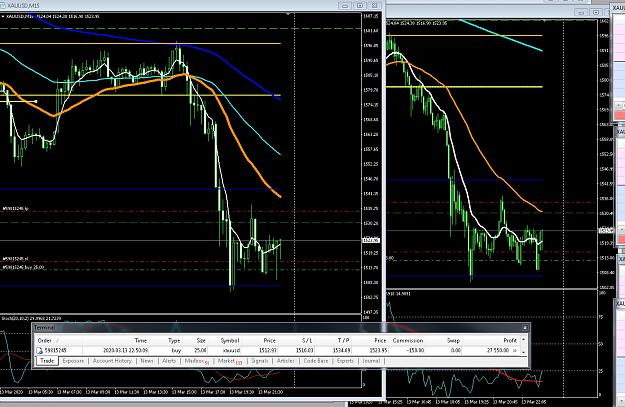Sort trades by the Commission column header
The height and width of the screenshot is (407, 625).
click(x=408, y=340)
